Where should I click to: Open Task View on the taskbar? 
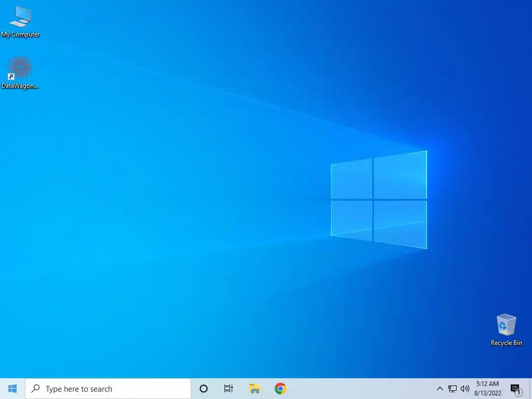229,389
